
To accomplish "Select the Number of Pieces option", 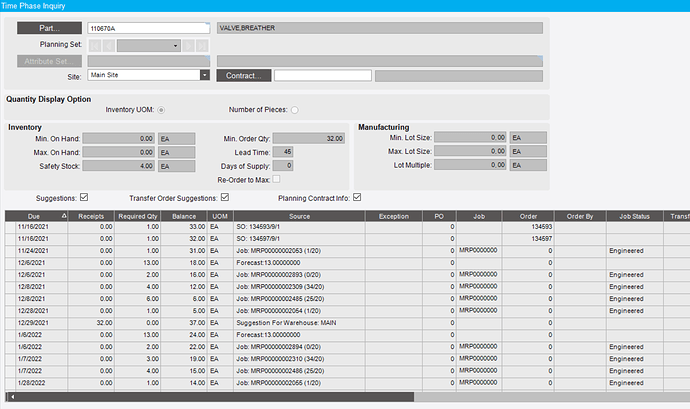I will tap(294, 110).
